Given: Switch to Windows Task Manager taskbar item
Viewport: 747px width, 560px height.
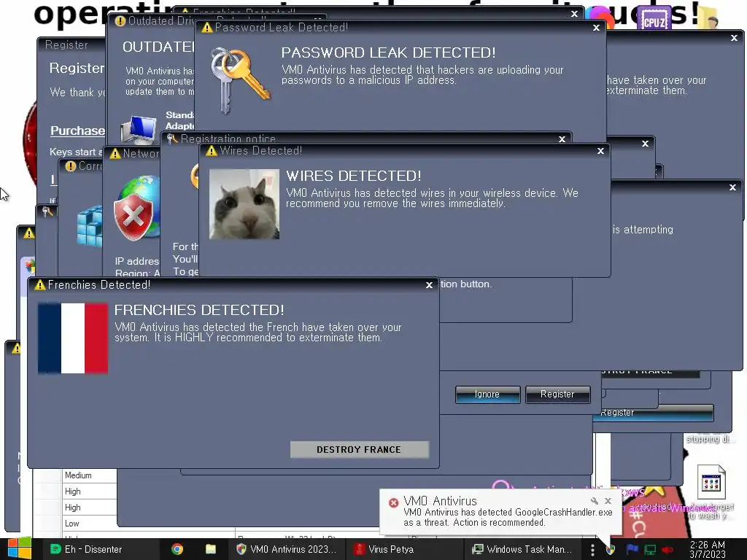Looking at the screenshot, I should (522, 550).
